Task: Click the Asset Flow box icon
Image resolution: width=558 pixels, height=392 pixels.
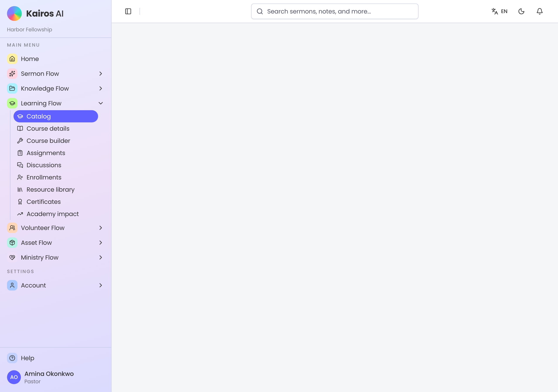Action: [x=12, y=243]
